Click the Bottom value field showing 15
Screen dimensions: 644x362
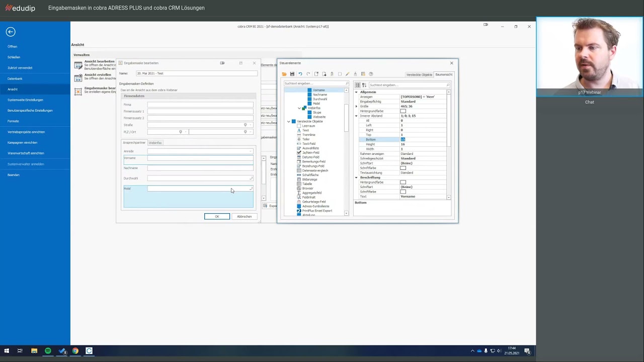(x=423, y=139)
